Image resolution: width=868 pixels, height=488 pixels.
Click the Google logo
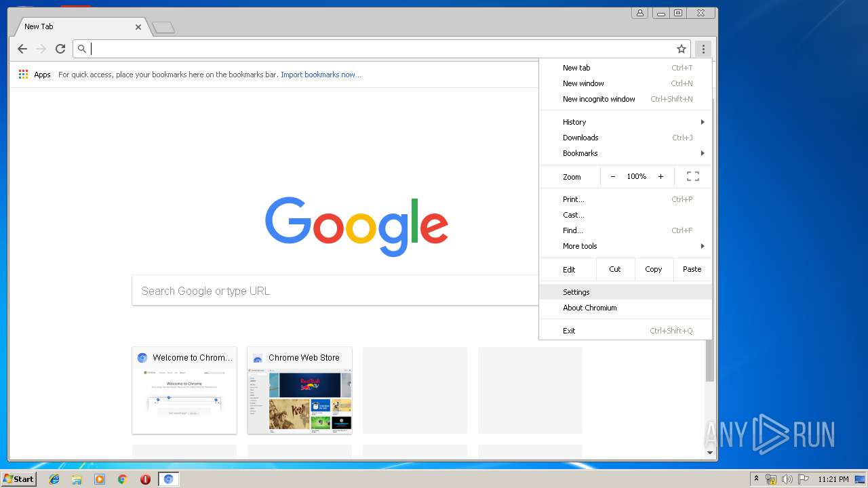[357, 226]
